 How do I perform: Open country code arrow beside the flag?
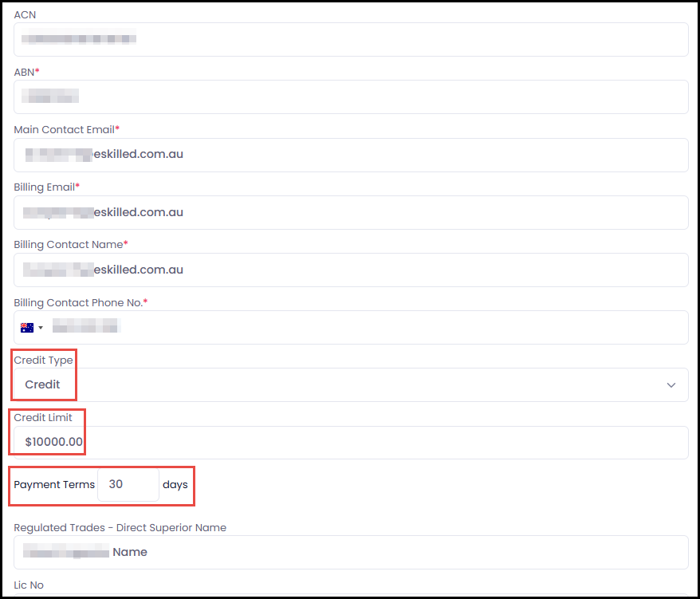(41, 328)
